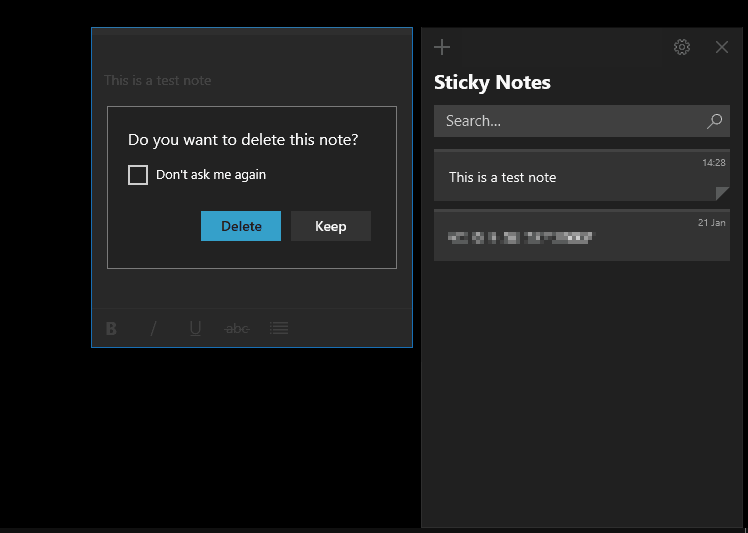Toggle strikethrough abc formatting icon
This screenshot has width=748, height=533.
(x=237, y=328)
